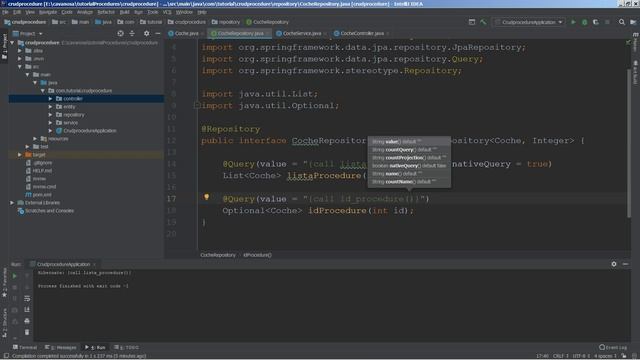
Task: Expand the service package
Action: pos(50,122)
